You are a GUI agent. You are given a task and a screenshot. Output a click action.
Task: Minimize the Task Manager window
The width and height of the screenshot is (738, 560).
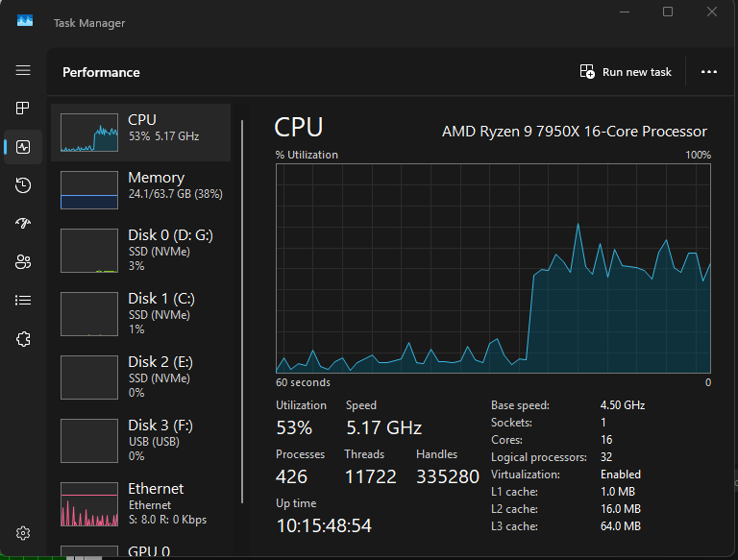click(625, 12)
